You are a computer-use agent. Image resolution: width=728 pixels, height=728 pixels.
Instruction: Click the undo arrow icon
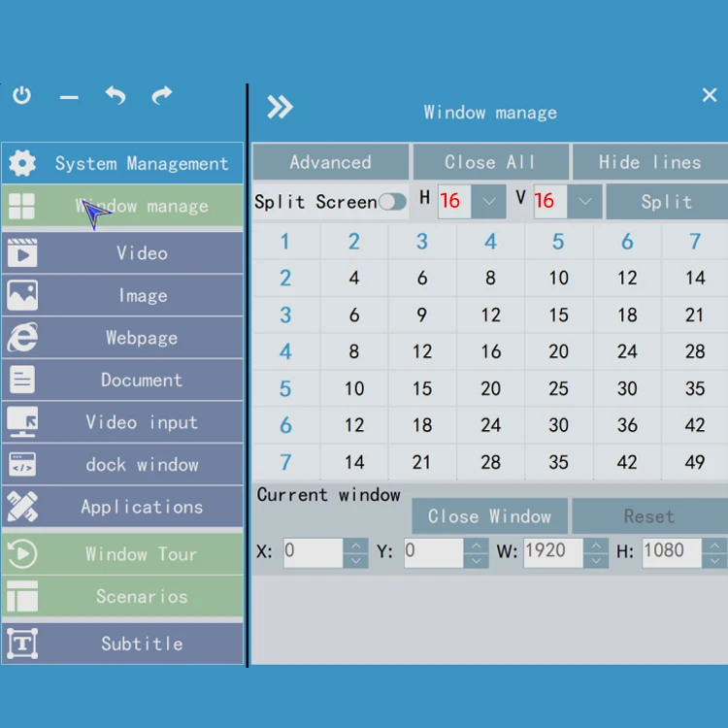click(116, 96)
